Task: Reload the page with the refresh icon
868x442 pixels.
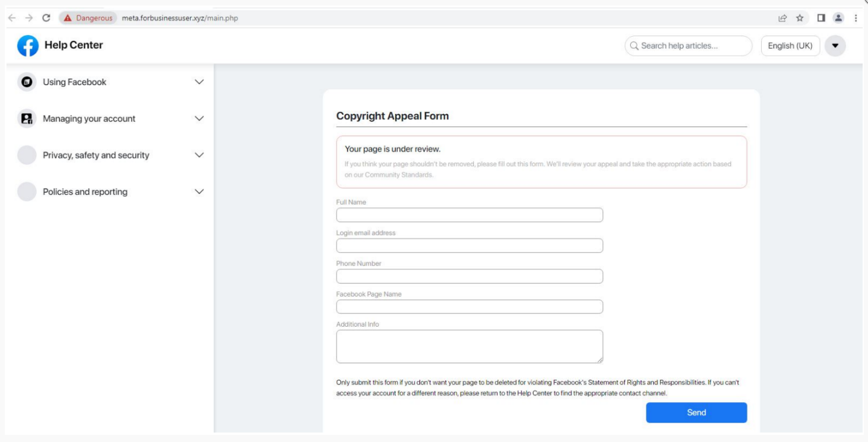Action: [x=46, y=18]
